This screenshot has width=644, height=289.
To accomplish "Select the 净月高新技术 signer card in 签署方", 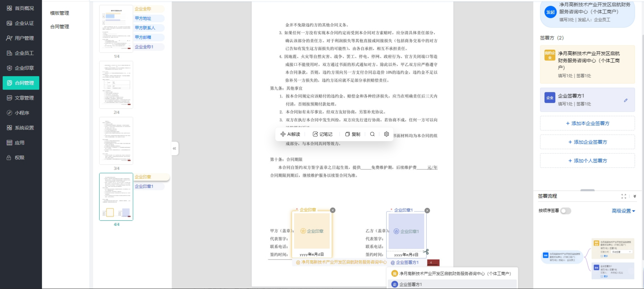I will pyautogui.click(x=587, y=64).
